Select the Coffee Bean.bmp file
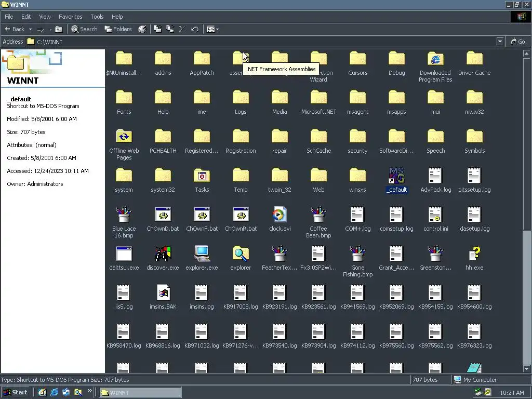The width and height of the screenshot is (532, 399). coord(318,223)
